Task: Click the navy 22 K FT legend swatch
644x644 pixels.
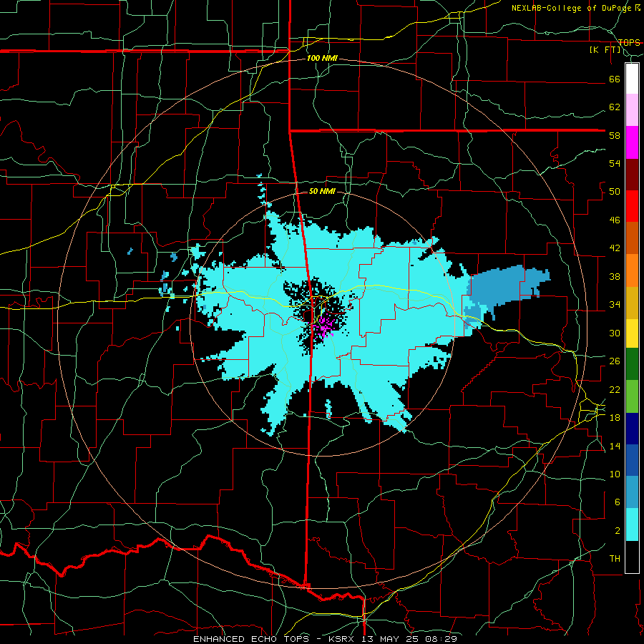Action: [632, 429]
